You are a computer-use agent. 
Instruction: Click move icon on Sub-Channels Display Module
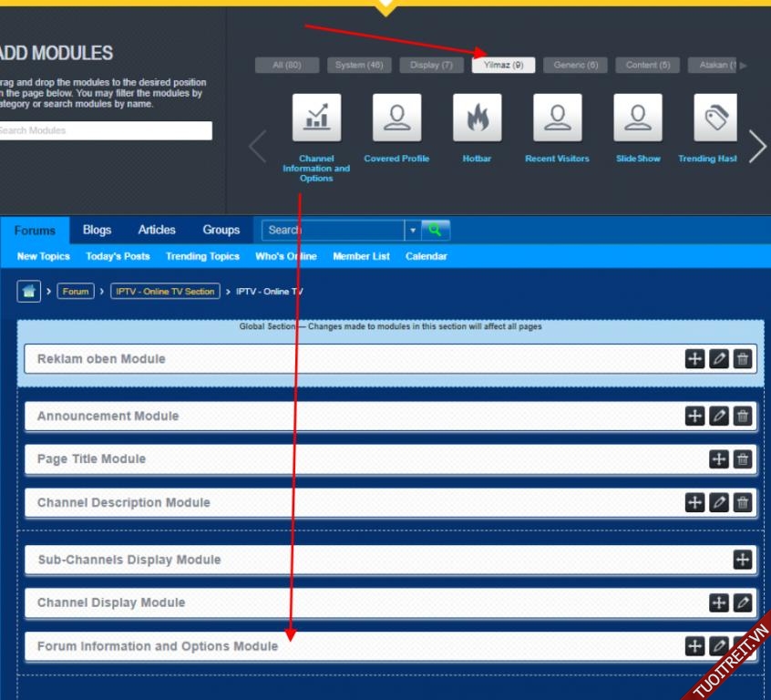[743, 560]
